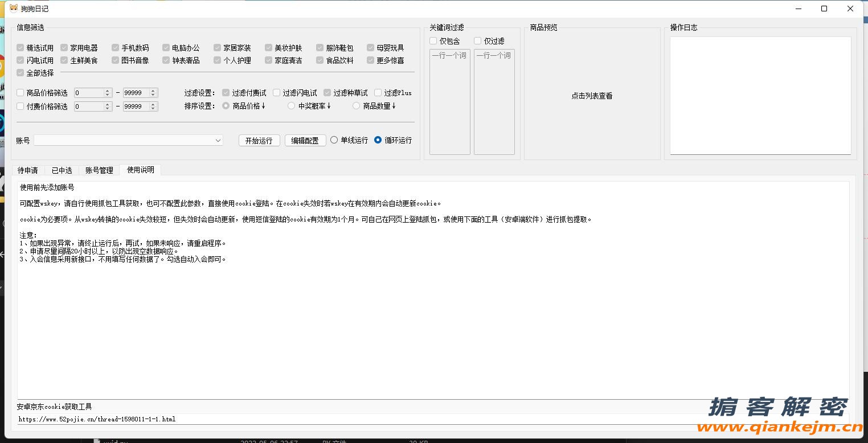The image size is (868, 443).
Task: Toggle the 图书音像 checkbox
Action: [x=115, y=60]
